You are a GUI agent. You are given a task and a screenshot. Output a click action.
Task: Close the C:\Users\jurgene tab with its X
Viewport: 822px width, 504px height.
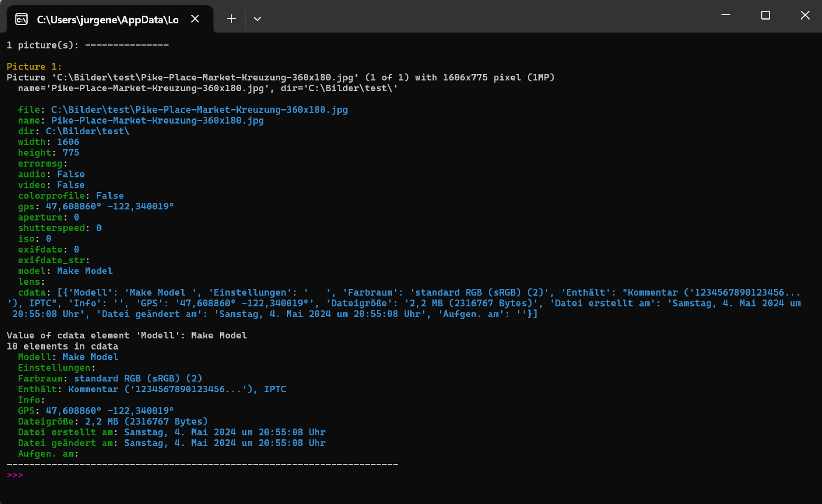click(x=195, y=19)
